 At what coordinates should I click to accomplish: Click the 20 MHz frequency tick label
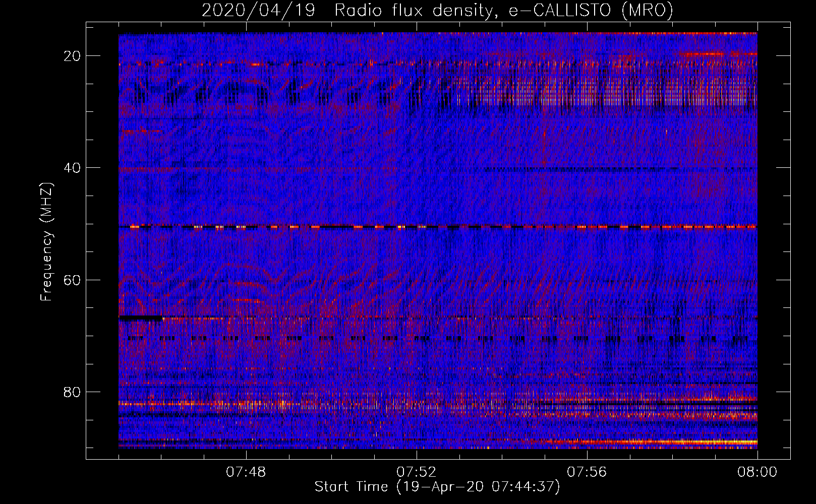coord(73,55)
